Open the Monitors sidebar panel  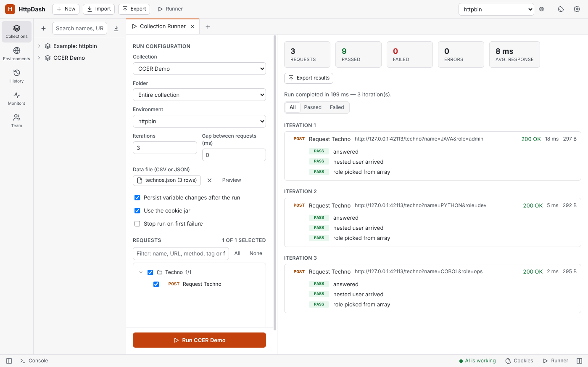click(17, 98)
